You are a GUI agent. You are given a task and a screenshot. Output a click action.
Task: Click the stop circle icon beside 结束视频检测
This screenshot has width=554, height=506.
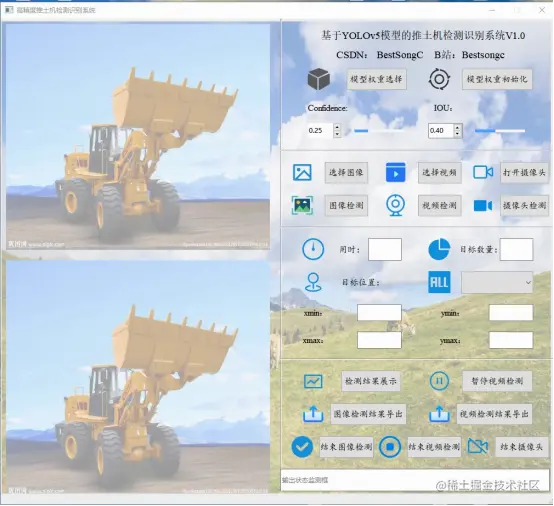pos(390,447)
